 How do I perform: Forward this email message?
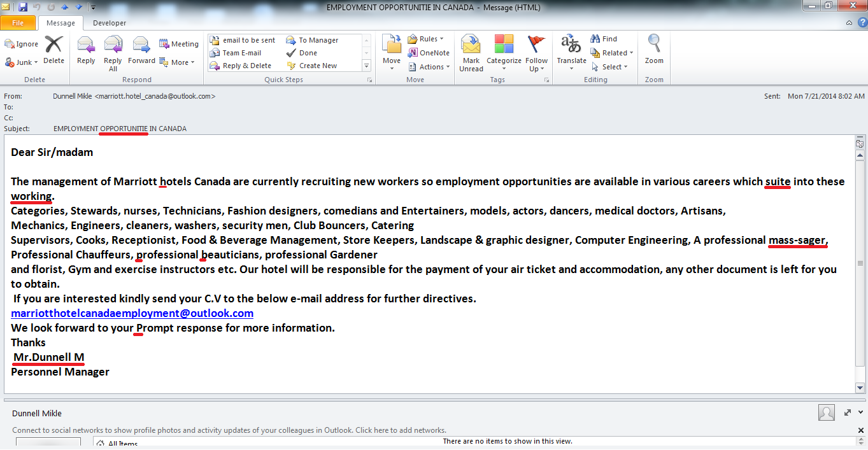[x=141, y=51]
